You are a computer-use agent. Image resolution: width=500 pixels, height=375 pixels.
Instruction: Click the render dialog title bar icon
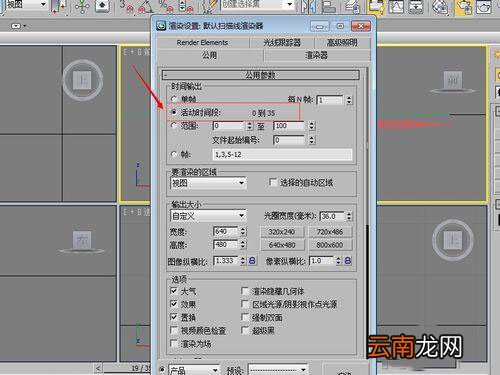tap(161, 26)
